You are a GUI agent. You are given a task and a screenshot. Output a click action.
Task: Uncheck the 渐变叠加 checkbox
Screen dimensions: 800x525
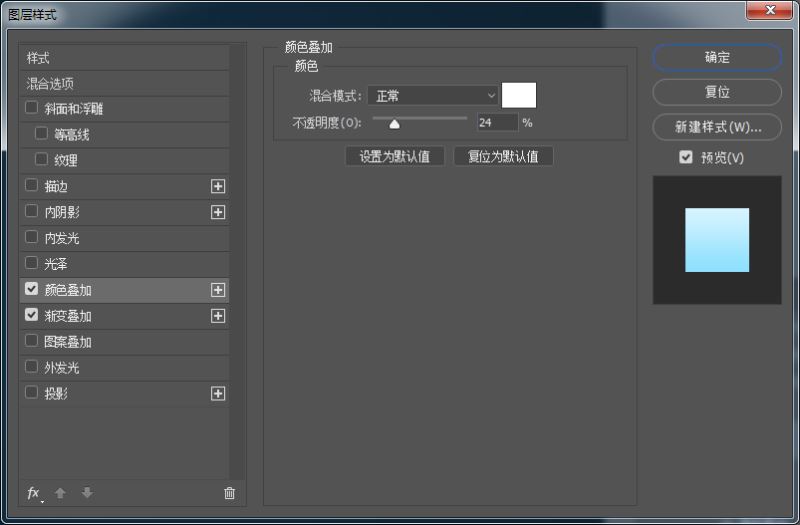pos(32,315)
